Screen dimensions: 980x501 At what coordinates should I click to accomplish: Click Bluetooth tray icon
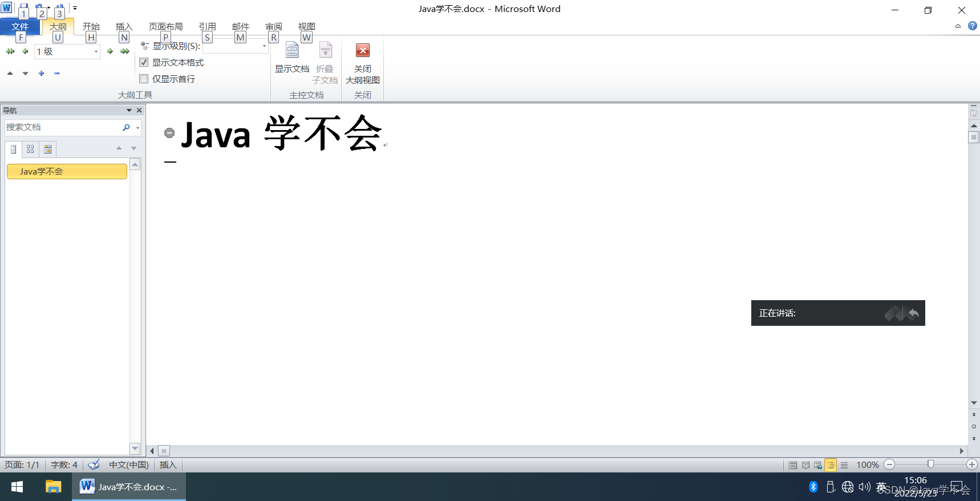813,487
